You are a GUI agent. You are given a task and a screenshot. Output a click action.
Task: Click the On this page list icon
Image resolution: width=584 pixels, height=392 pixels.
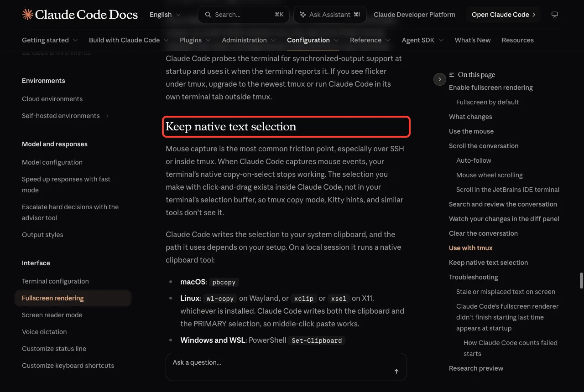452,75
